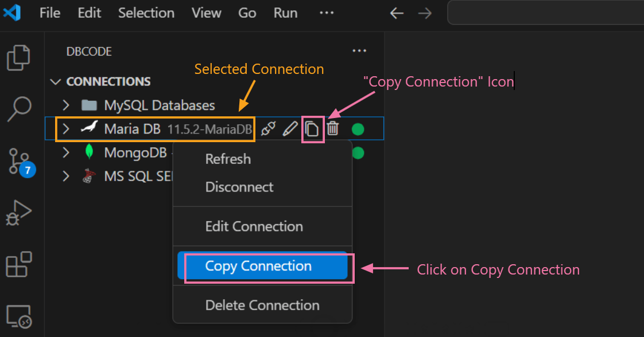The width and height of the screenshot is (644, 337).
Task: Click the delete trash icon on Maria DB
Action: (x=333, y=129)
